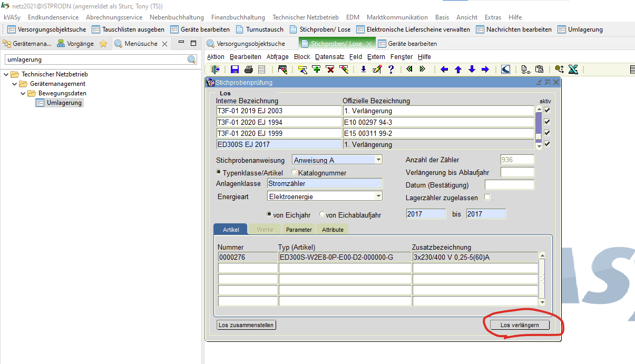Click the red X delete record icon
Viewport: 635px width, 364px height.
coord(330,69)
